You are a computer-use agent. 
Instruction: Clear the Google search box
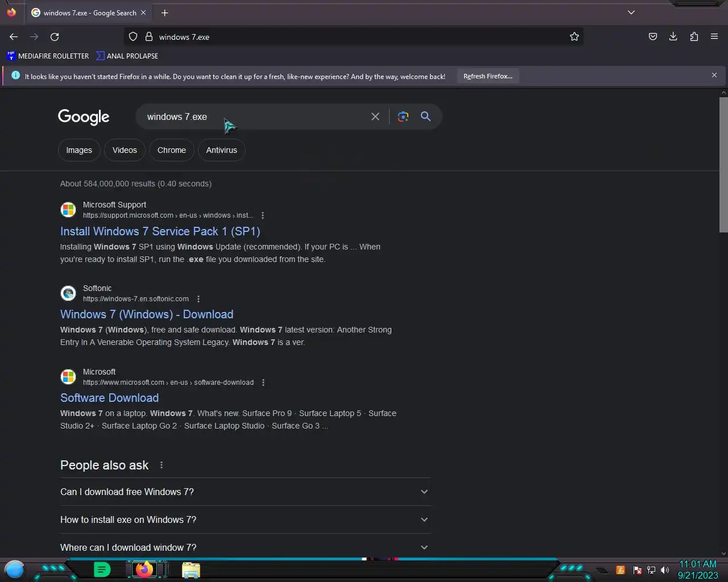(375, 117)
